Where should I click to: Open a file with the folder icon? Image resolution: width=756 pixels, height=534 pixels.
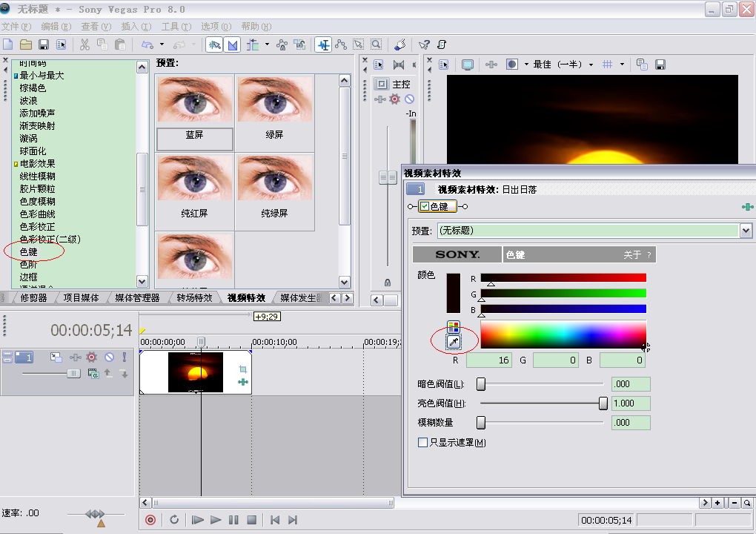pyautogui.click(x=25, y=44)
